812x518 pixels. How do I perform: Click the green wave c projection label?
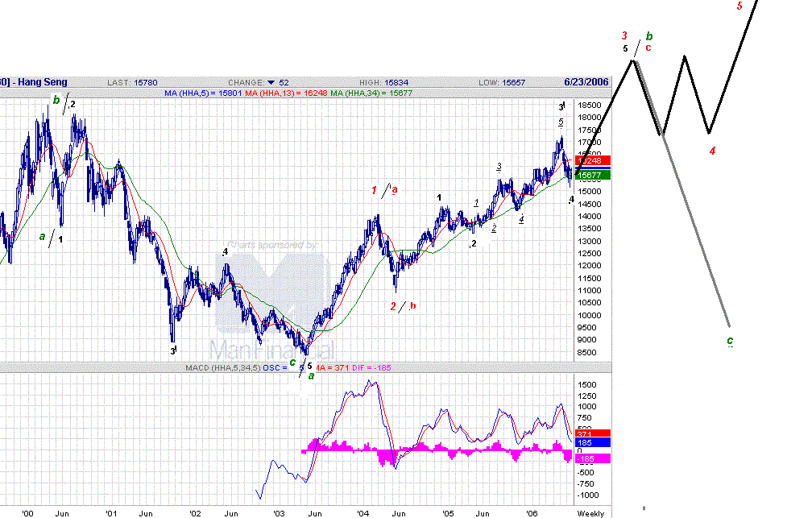(730, 340)
